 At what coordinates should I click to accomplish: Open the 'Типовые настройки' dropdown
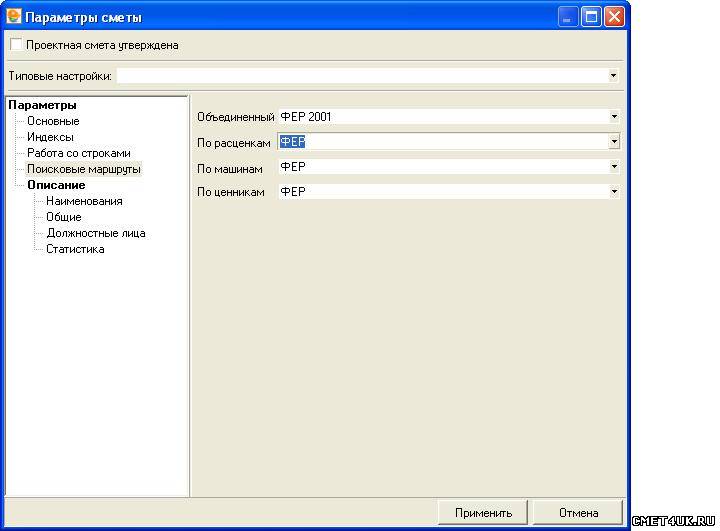pos(613,76)
